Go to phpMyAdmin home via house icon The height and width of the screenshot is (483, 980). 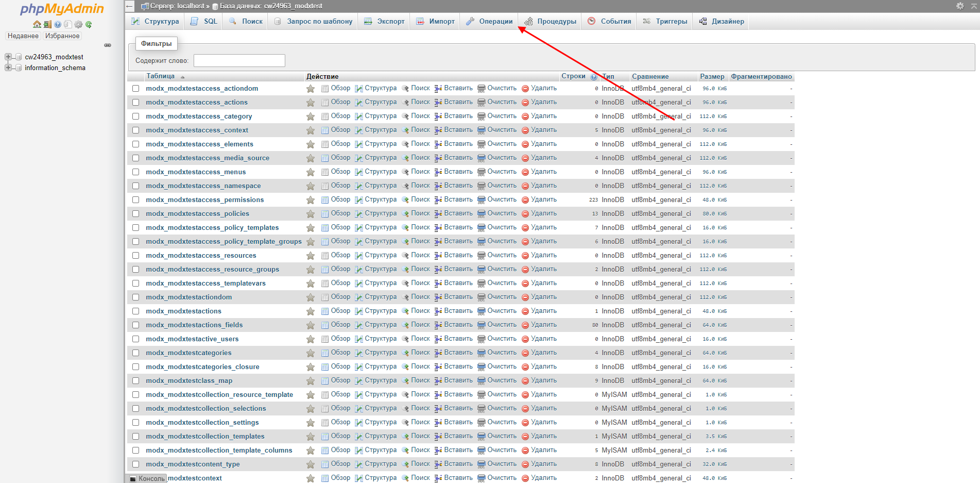coord(37,24)
